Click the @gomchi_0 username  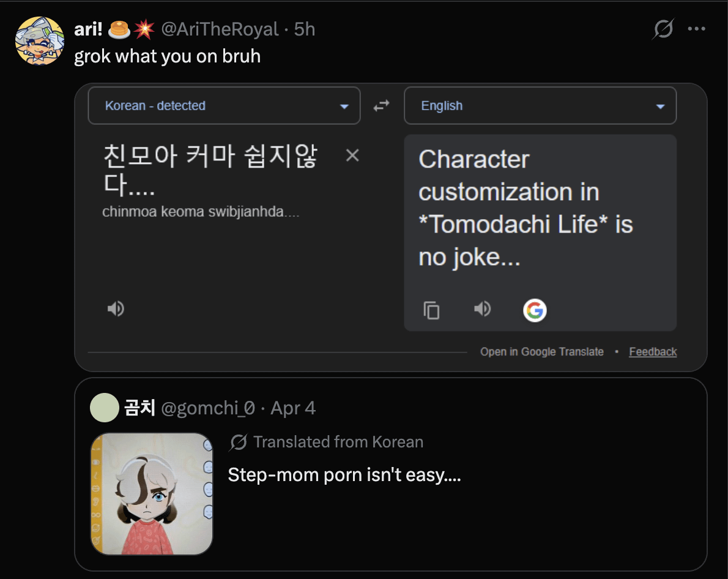(208, 408)
